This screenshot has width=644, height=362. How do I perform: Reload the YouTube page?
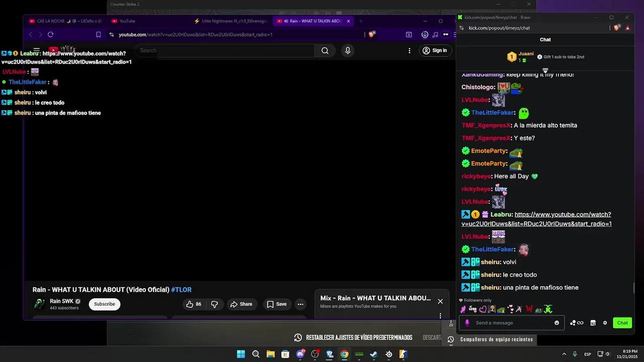(50, 35)
